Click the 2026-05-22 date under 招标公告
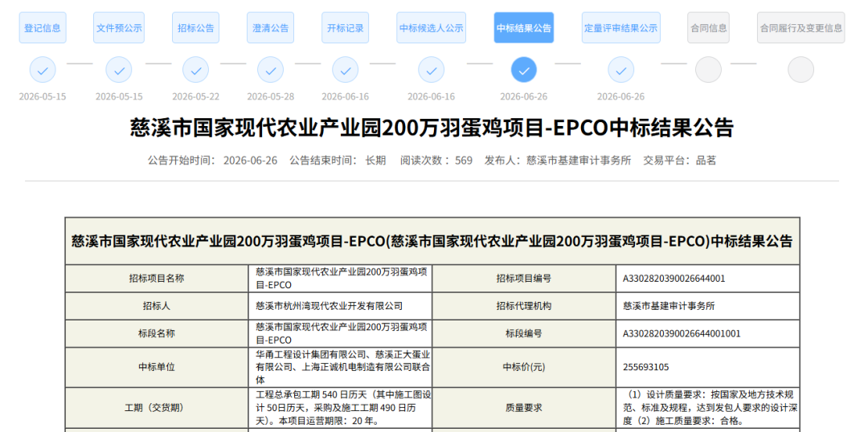This screenshot has height=432, width=868. point(195,97)
